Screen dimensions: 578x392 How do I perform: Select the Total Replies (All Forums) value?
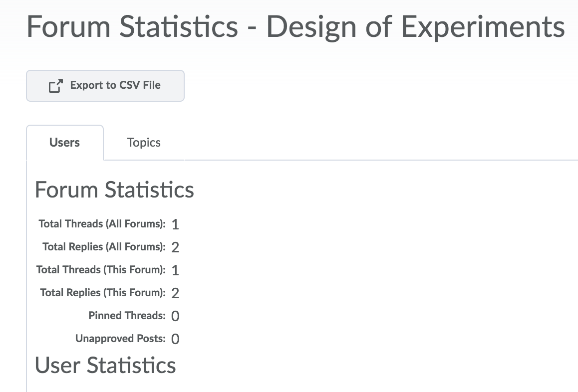pos(175,247)
